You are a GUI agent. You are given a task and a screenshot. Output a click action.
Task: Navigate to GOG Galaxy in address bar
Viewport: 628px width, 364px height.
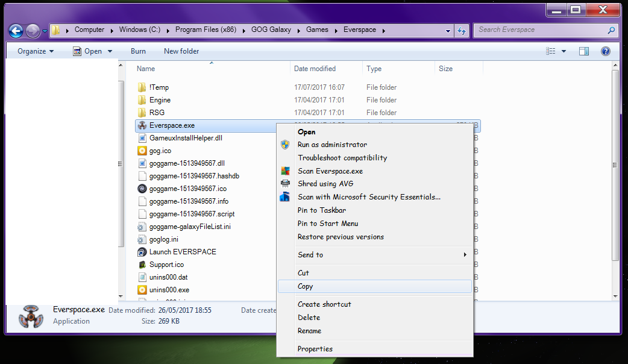271,30
